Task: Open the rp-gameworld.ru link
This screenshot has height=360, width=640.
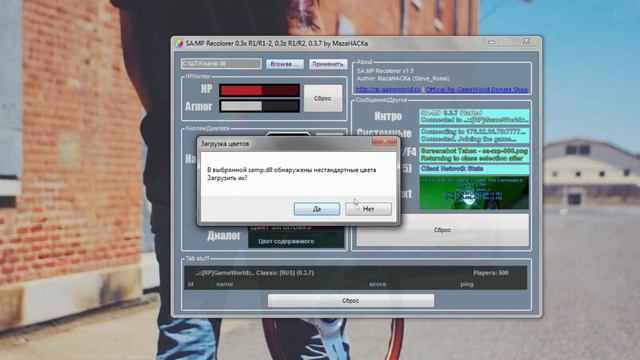Action: pos(388,89)
